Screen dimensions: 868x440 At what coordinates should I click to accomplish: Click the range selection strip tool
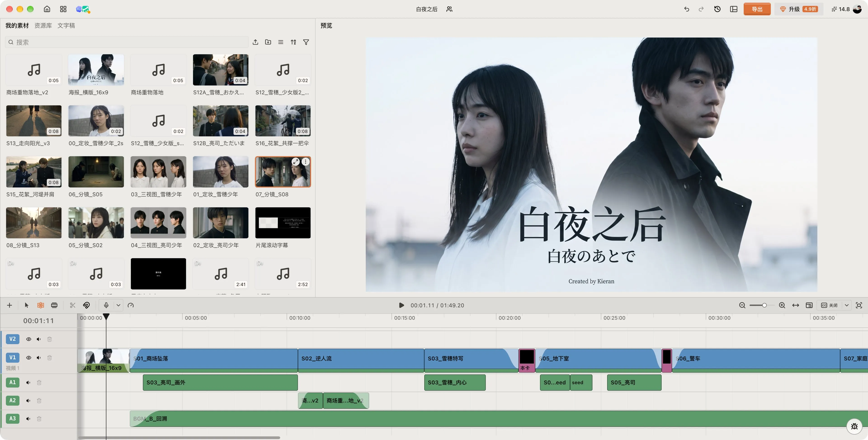point(54,305)
